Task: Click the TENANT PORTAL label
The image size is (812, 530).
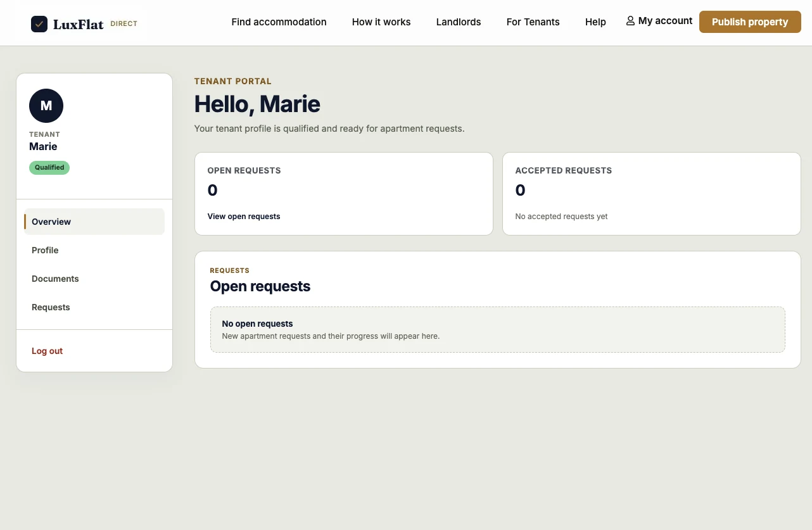Action: (x=233, y=81)
